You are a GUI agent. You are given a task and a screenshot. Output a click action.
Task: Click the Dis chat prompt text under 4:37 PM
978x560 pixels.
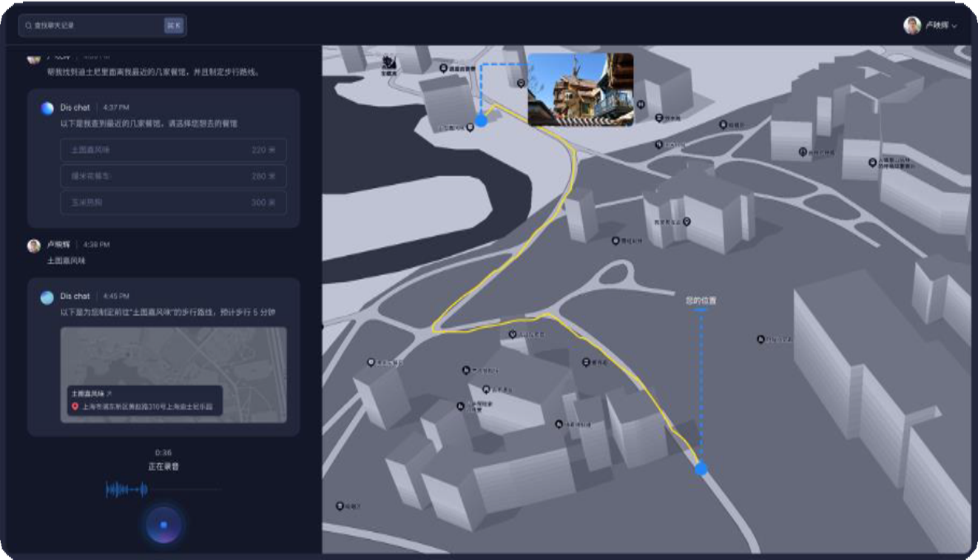coord(149,124)
